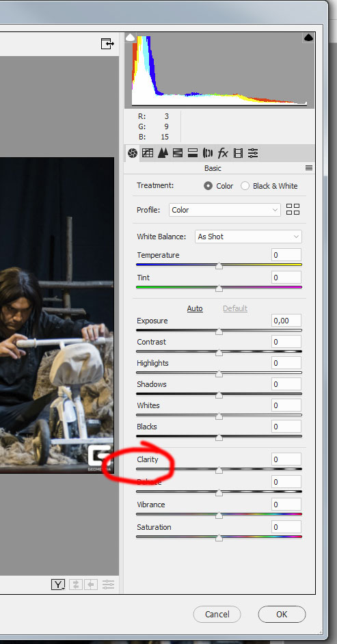Cycle before/after views with Y icon
Screen dimensions: 337x644
click(58, 585)
